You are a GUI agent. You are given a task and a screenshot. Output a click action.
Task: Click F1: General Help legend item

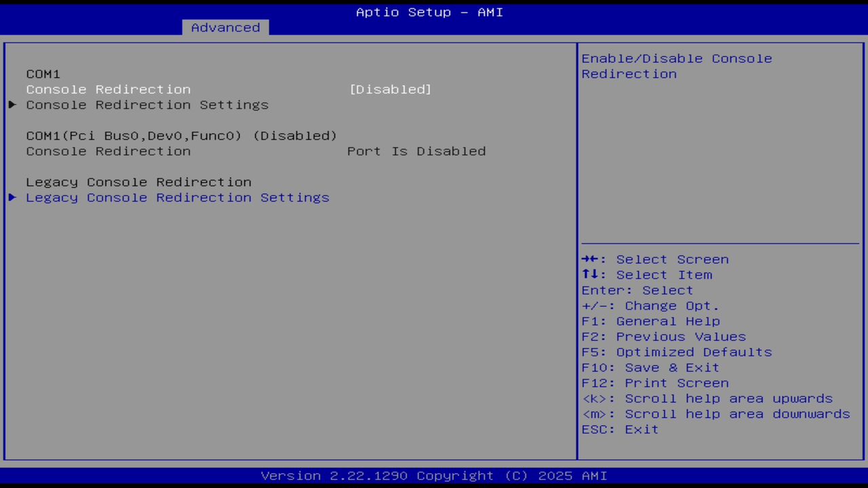(650, 321)
